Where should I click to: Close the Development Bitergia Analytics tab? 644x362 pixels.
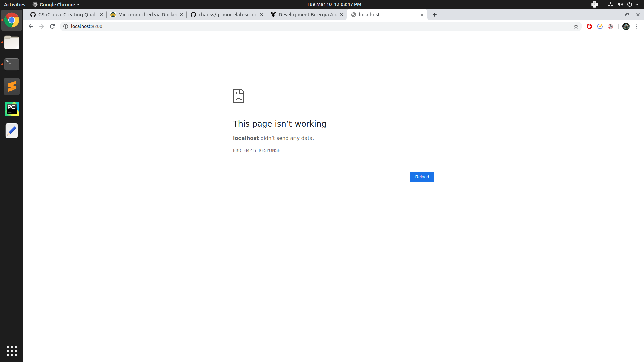(342, 15)
